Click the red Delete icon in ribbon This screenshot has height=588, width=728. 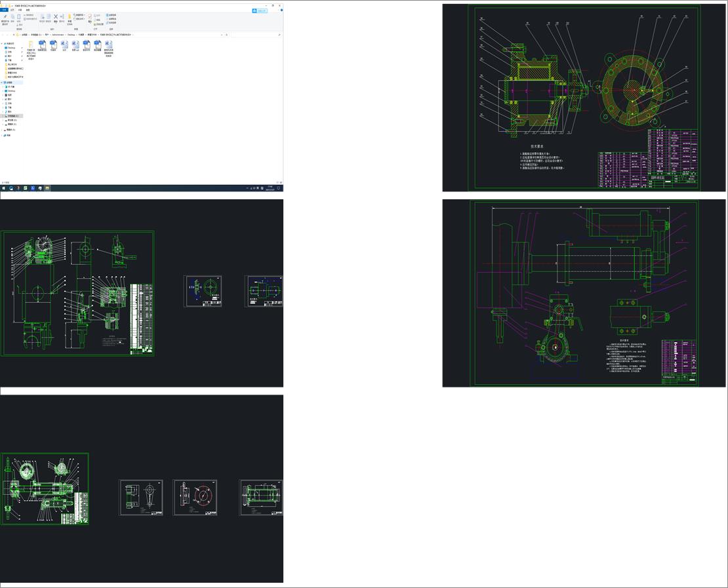coord(55,18)
